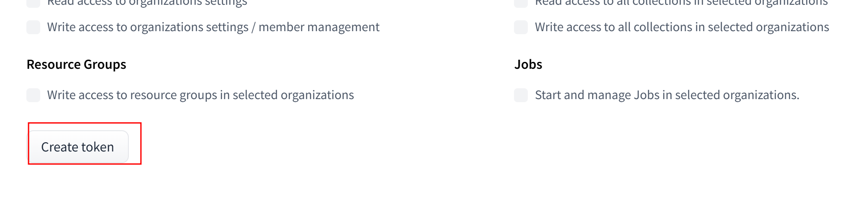This screenshot has width=868, height=206.
Task: Tick the resource groups write access checkbox
Action: (x=33, y=95)
